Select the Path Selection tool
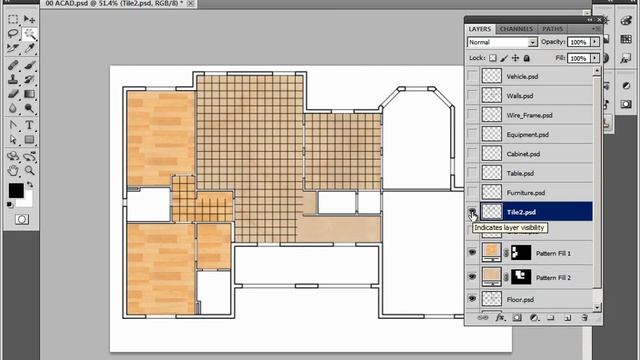The width and height of the screenshot is (640, 360). point(13,140)
